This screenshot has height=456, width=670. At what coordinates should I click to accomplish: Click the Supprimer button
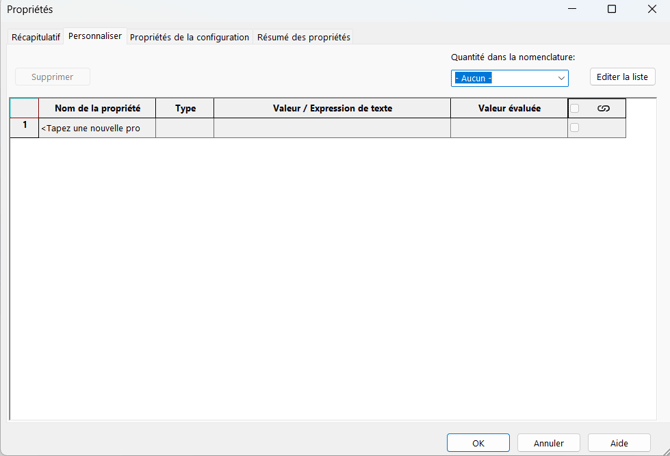pos(52,77)
